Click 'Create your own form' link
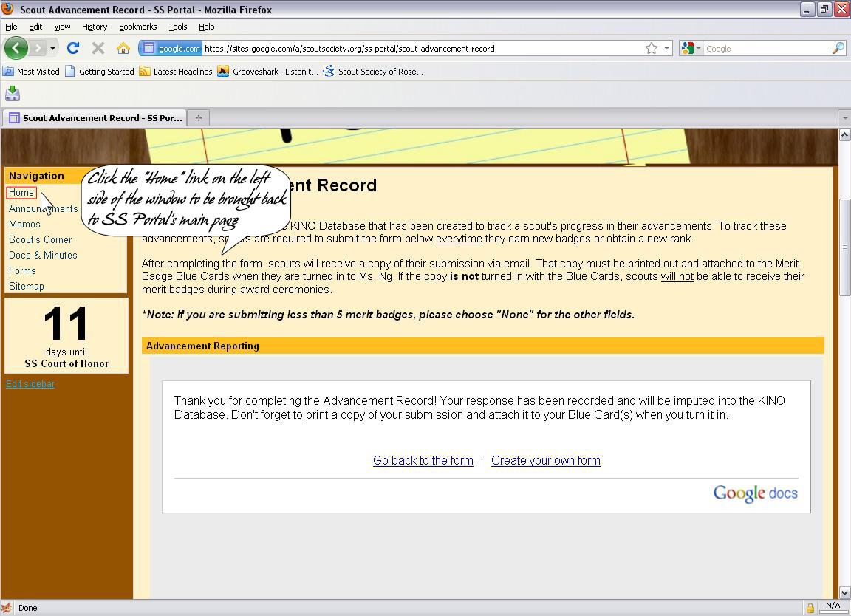Screen dimensions: 851x616 pos(545,461)
